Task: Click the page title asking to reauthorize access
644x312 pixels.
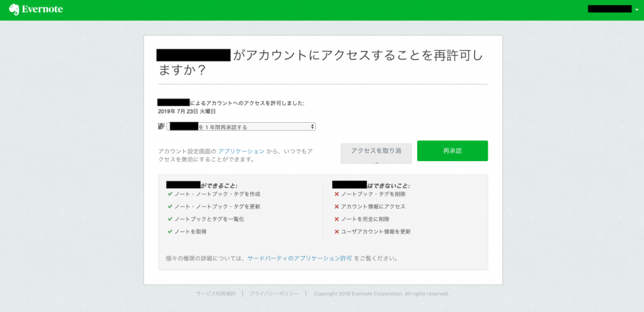Action: pyautogui.click(x=321, y=62)
